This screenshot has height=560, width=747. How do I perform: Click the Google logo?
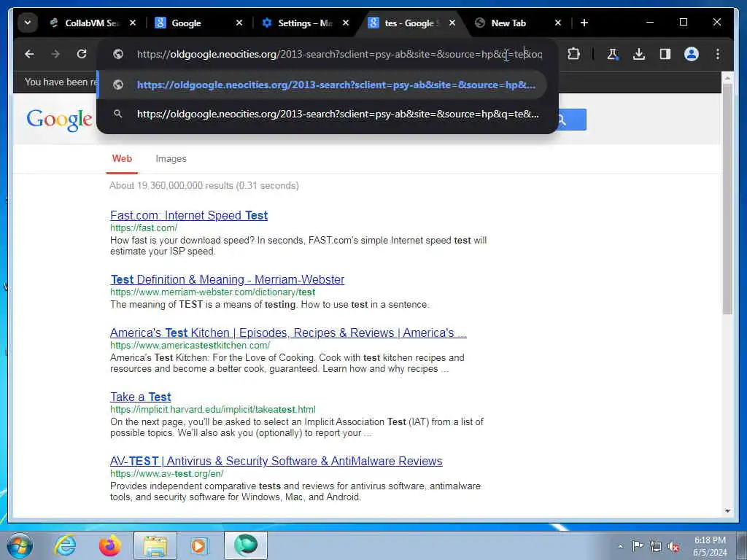click(60, 120)
